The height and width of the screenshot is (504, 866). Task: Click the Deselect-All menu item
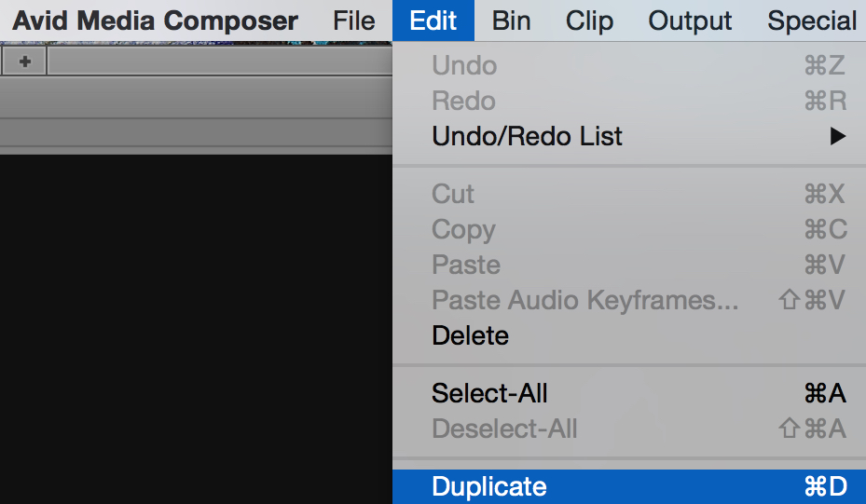point(629,429)
